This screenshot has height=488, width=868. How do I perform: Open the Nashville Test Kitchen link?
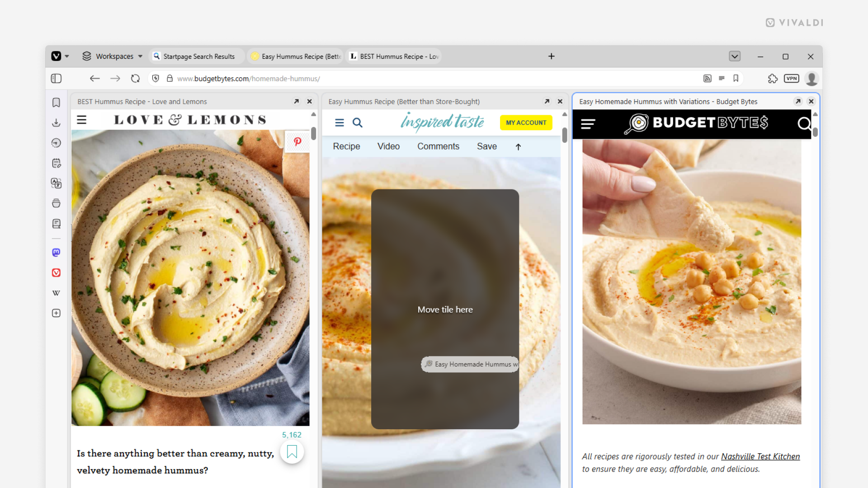[x=760, y=456]
